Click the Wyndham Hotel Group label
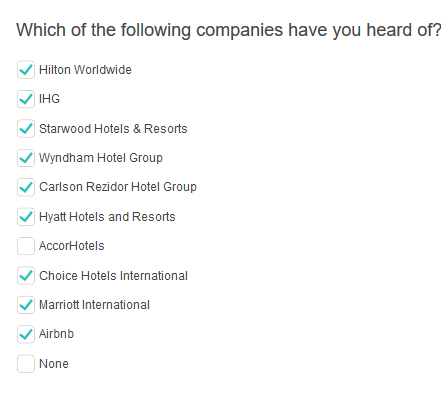Screen dimensions: 441x403 point(101,158)
